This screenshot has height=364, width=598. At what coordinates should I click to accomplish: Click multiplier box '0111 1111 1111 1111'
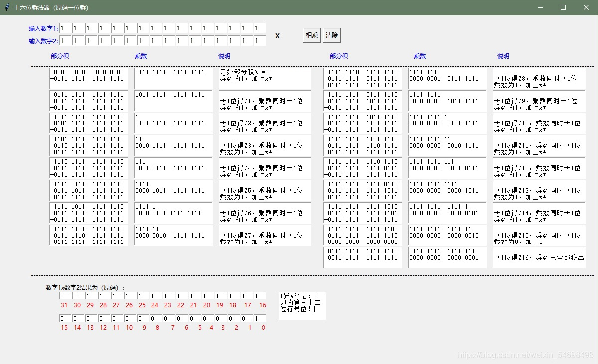pyautogui.click(x=173, y=79)
